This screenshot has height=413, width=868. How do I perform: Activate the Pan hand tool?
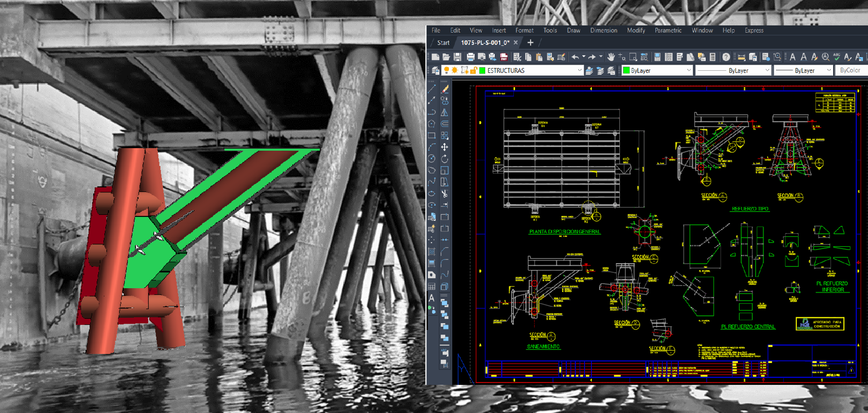point(611,57)
